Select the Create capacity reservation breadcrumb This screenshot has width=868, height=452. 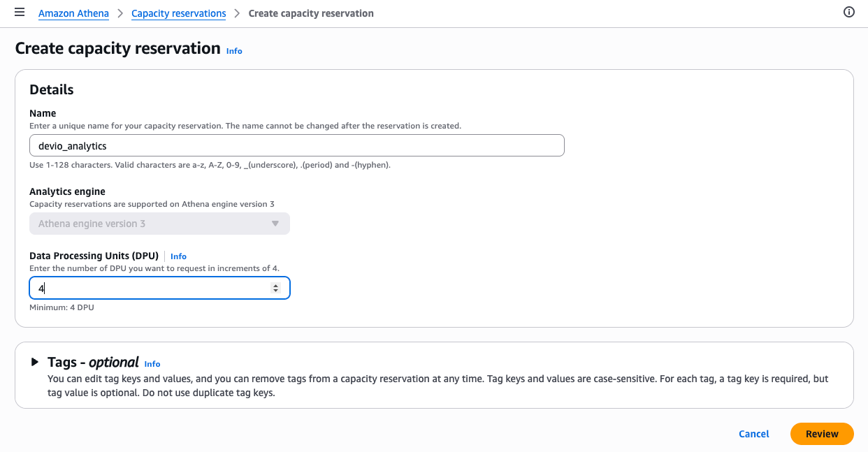coord(310,13)
